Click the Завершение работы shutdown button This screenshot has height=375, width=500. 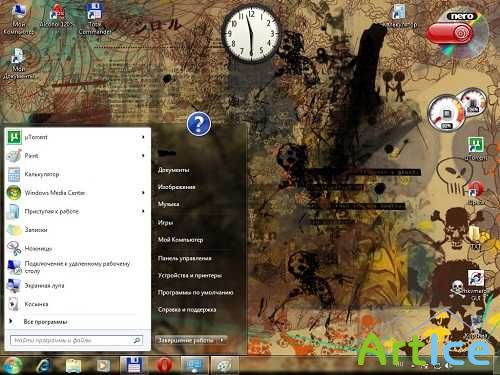point(186,340)
